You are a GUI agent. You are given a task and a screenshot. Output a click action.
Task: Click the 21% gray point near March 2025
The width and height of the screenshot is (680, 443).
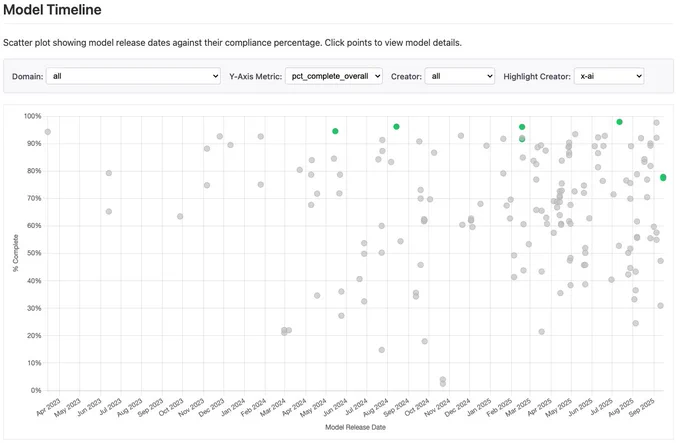pyautogui.click(x=542, y=332)
